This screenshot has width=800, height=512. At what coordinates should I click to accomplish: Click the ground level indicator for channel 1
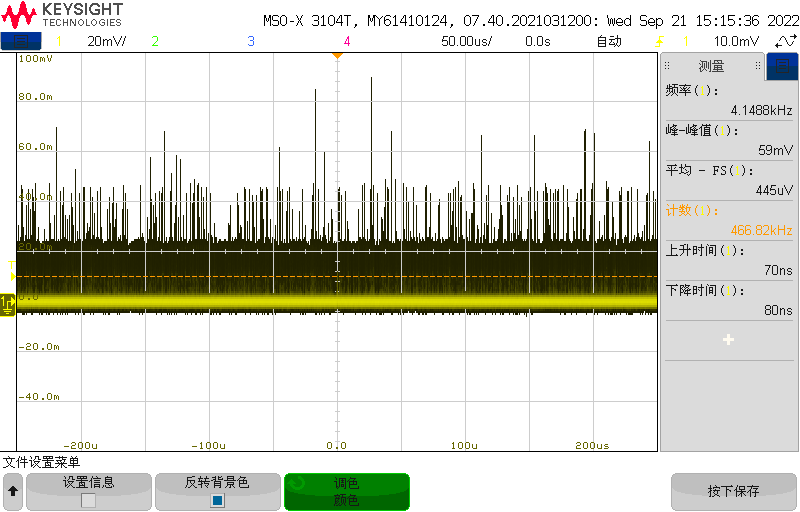(8, 301)
